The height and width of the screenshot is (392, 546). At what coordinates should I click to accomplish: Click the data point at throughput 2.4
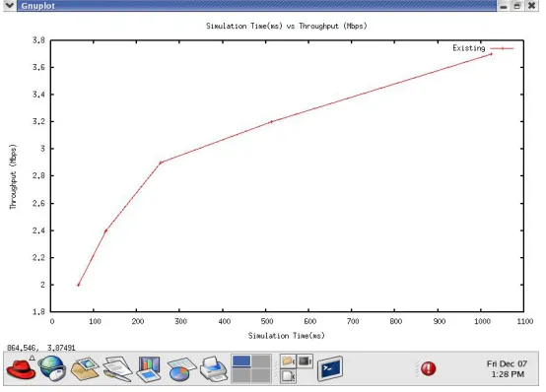tap(105, 230)
